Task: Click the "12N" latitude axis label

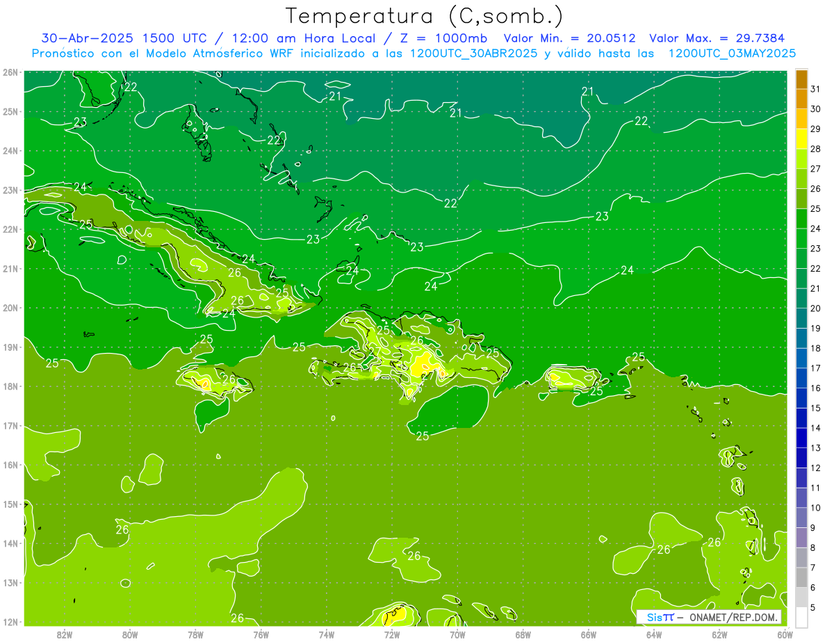Action: click(x=10, y=622)
